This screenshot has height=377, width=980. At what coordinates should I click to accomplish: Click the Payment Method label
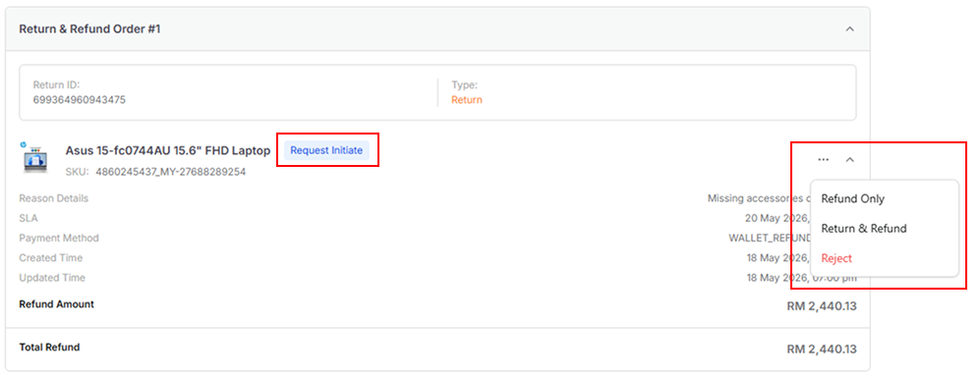(59, 238)
